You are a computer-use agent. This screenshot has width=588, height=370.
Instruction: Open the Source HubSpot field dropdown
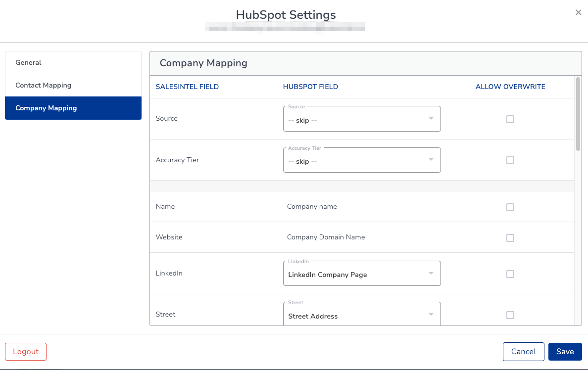[362, 119]
